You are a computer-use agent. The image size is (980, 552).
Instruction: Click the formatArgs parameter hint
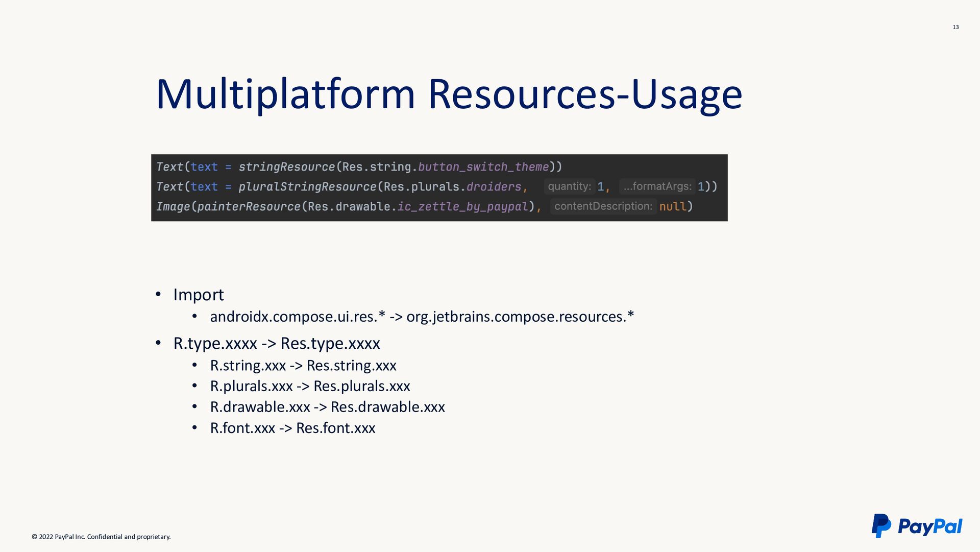click(657, 186)
